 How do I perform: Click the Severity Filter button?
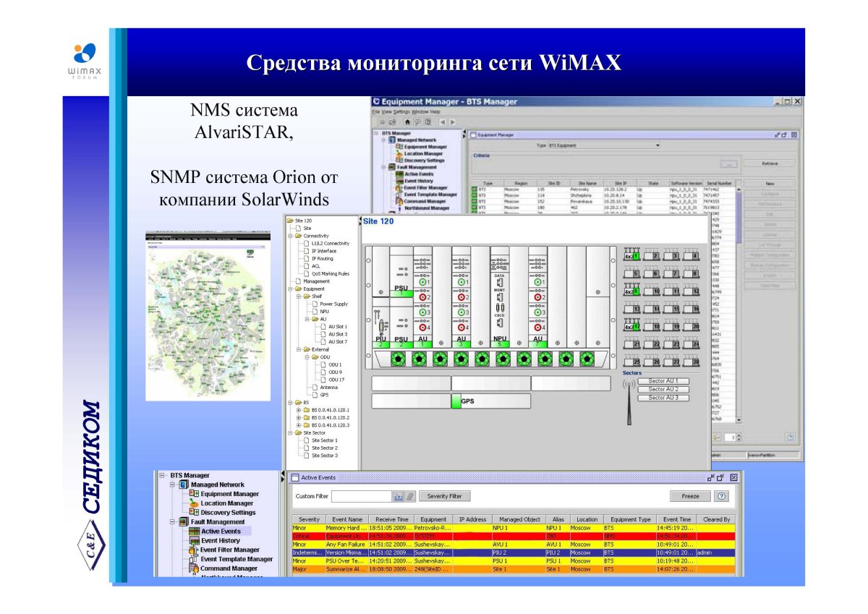pos(444,496)
